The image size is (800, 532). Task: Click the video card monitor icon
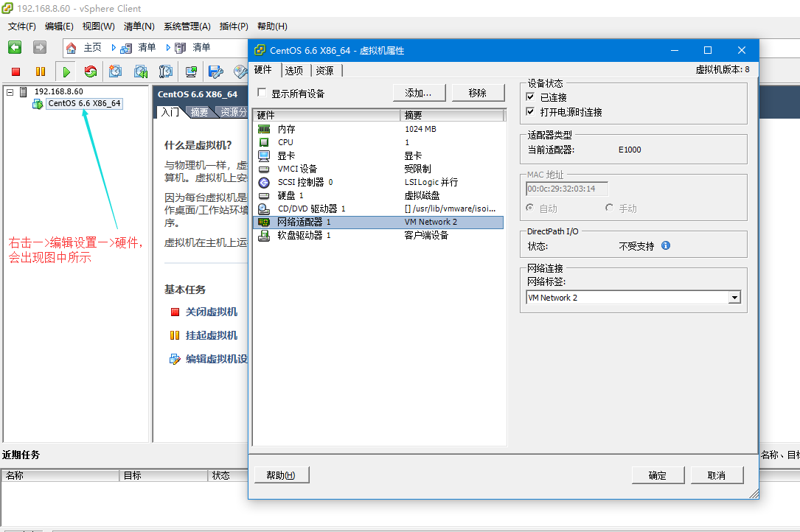(264, 155)
